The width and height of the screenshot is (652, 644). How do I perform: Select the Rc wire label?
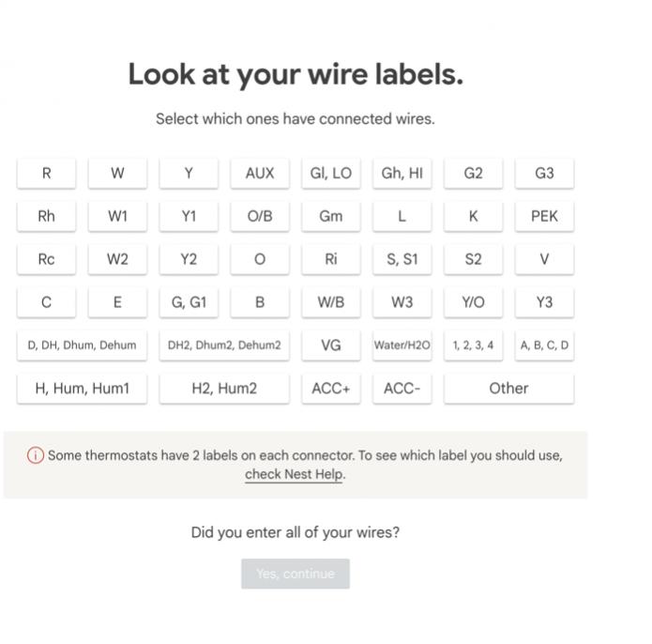click(47, 259)
